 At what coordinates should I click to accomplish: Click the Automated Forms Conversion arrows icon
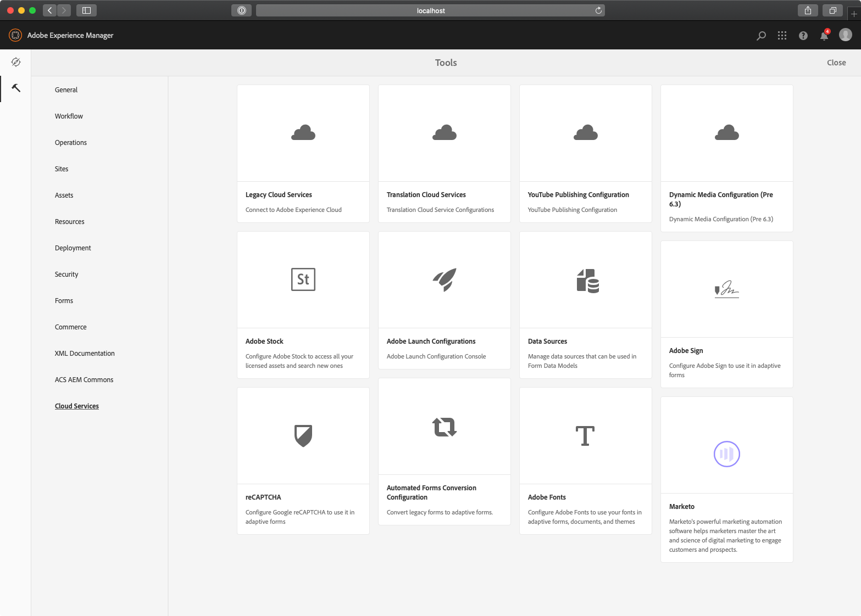(x=445, y=427)
